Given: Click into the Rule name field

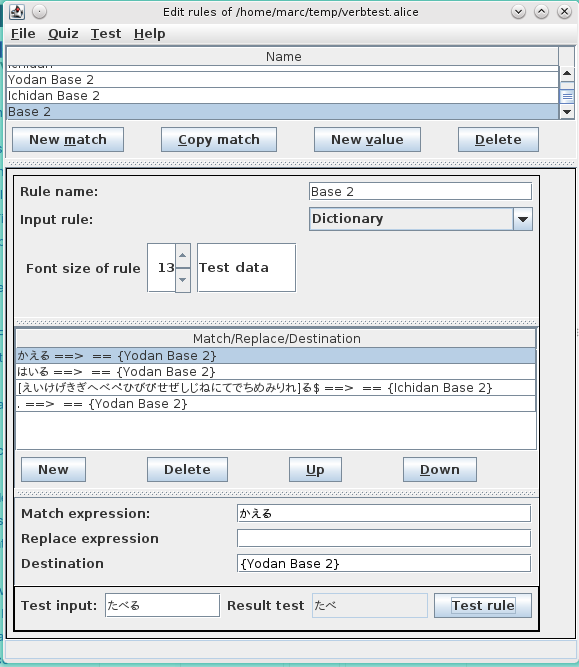Looking at the screenshot, I should [420, 191].
